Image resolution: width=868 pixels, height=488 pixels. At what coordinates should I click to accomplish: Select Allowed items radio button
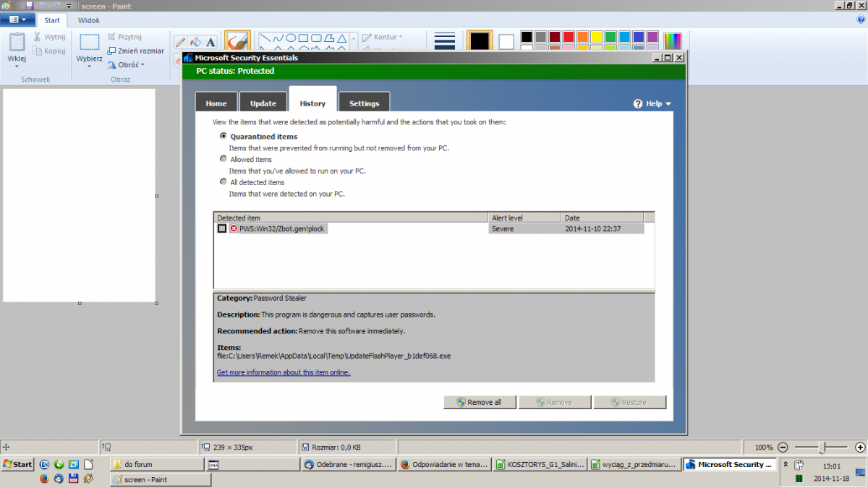224,159
